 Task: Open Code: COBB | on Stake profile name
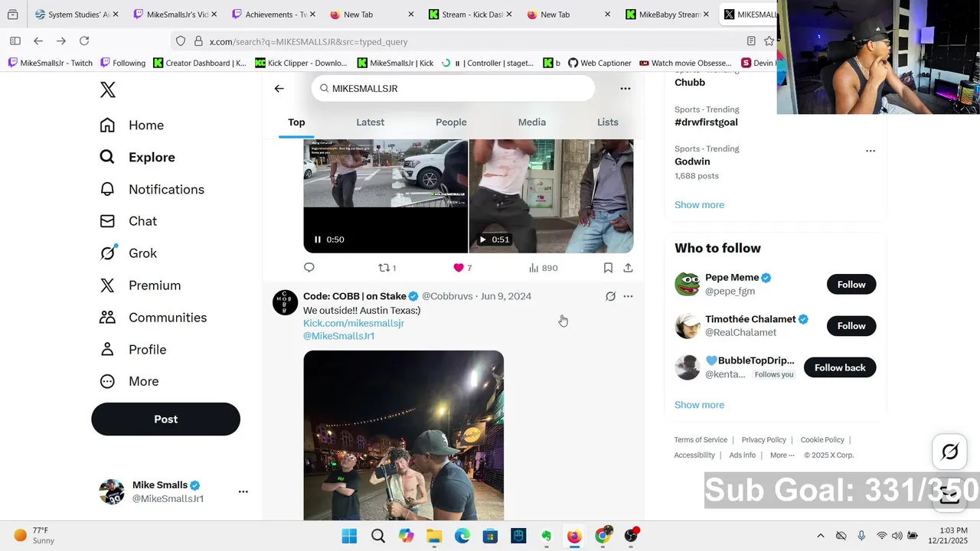(354, 296)
